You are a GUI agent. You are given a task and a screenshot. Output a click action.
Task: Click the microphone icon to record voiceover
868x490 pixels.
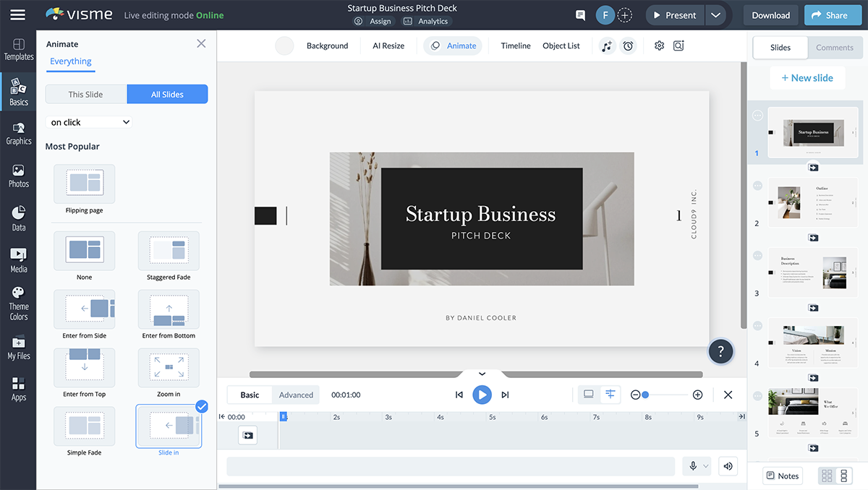(x=693, y=465)
